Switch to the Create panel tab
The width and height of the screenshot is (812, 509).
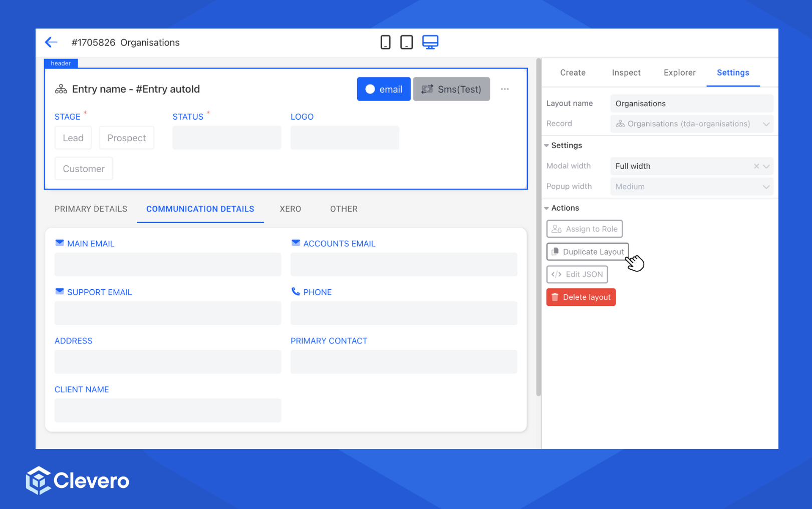pyautogui.click(x=573, y=73)
